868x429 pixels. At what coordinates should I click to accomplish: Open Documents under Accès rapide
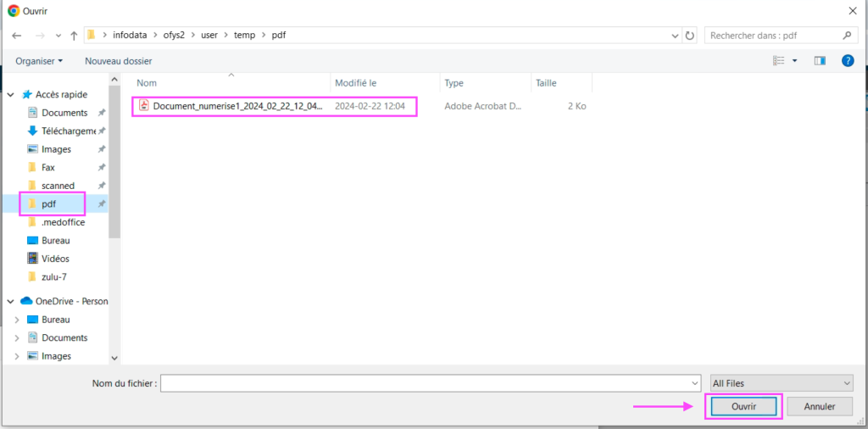pyautogui.click(x=64, y=113)
